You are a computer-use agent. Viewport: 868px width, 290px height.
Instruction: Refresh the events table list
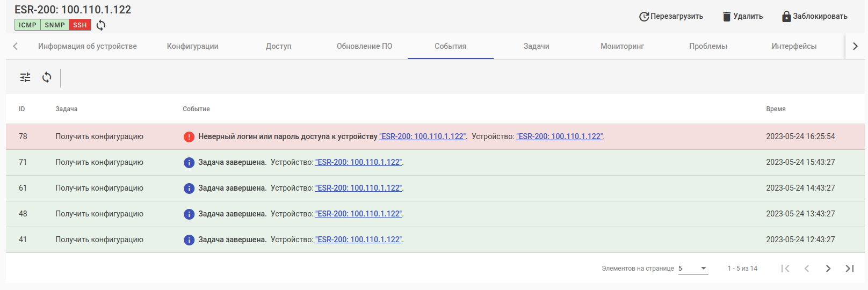coord(47,77)
